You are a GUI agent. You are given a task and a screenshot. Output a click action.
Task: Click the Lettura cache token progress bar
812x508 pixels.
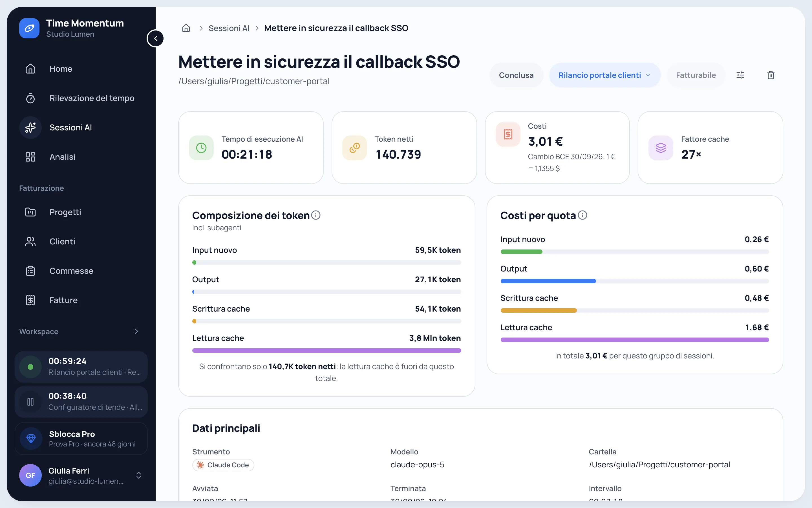[x=326, y=351]
